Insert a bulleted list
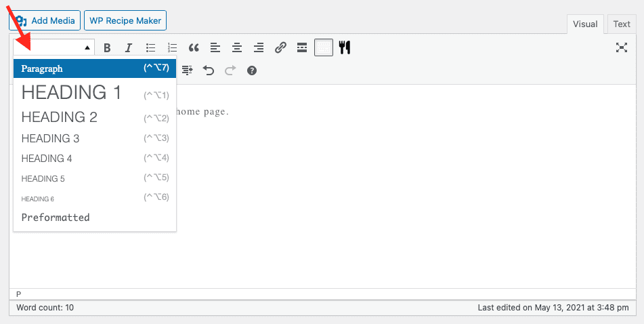 [150, 47]
